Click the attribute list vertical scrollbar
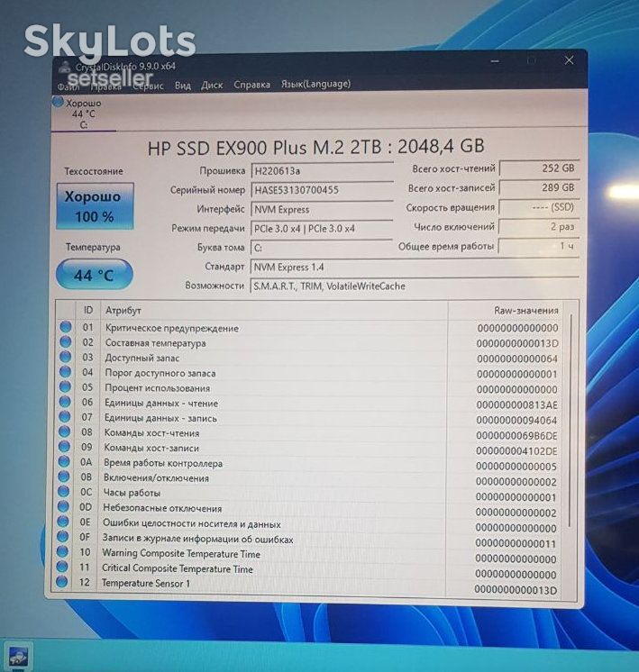Viewport: 639px width, 672px height. pyautogui.click(x=571, y=421)
